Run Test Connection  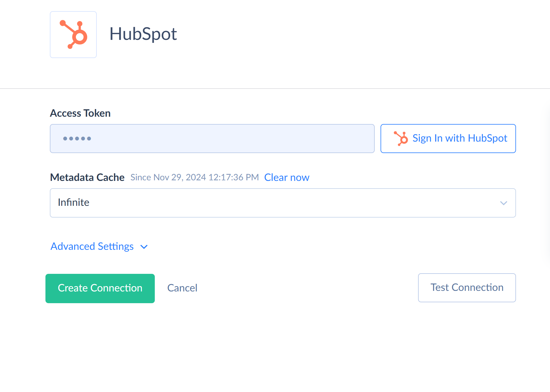coord(467,288)
